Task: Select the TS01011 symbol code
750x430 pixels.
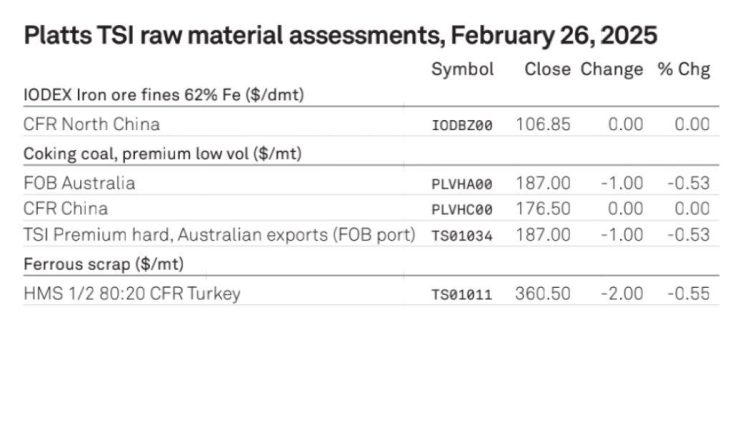Action: pos(462,295)
